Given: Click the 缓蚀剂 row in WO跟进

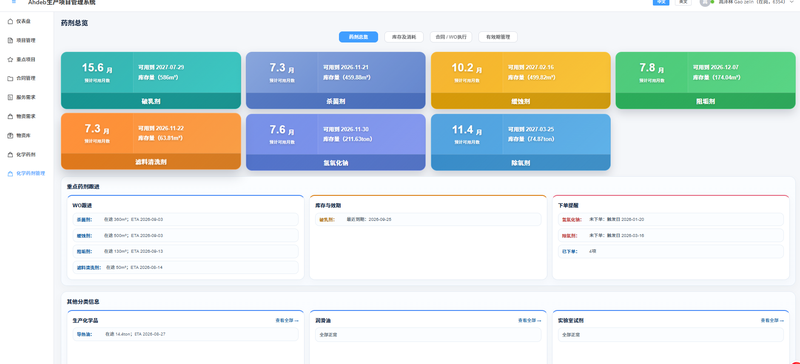Looking at the screenshot, I should pyautogui.click(x=185, y=235).
